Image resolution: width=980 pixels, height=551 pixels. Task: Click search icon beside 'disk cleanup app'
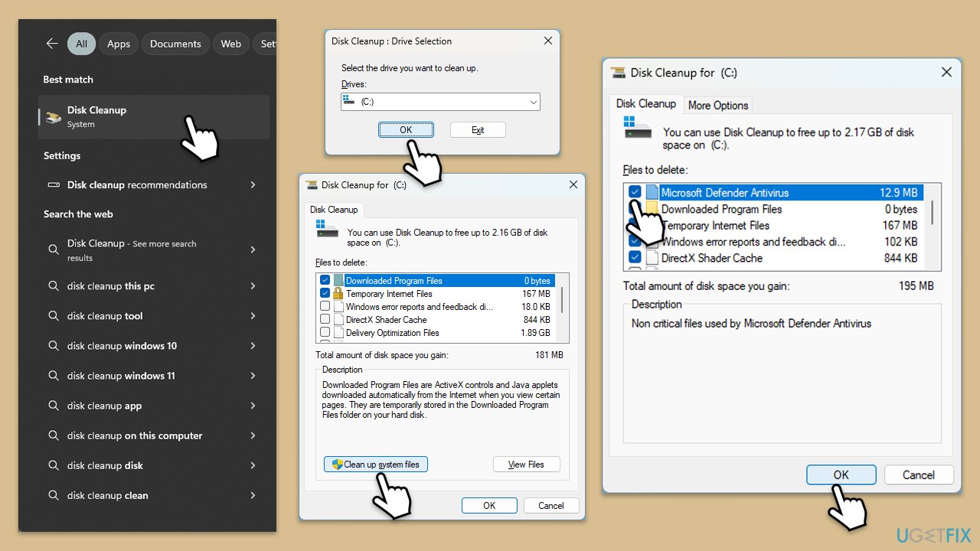(x=54, y=406)
